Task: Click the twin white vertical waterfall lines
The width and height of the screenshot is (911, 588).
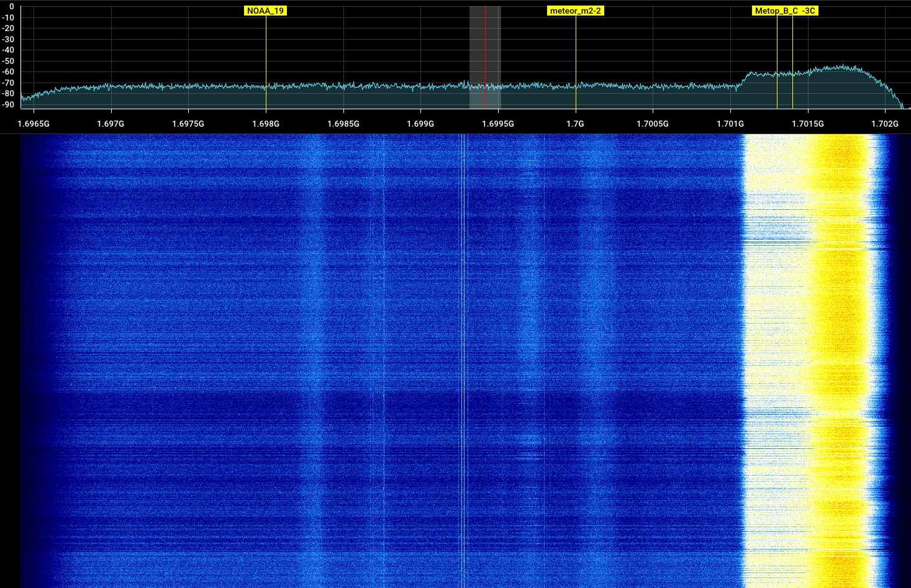Action: point(463,360)
